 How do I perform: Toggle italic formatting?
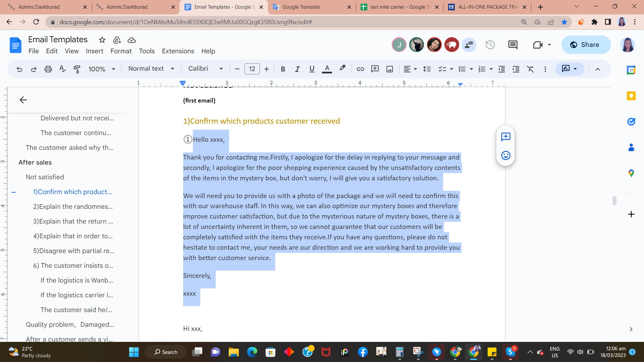click(x=297, y=69)
